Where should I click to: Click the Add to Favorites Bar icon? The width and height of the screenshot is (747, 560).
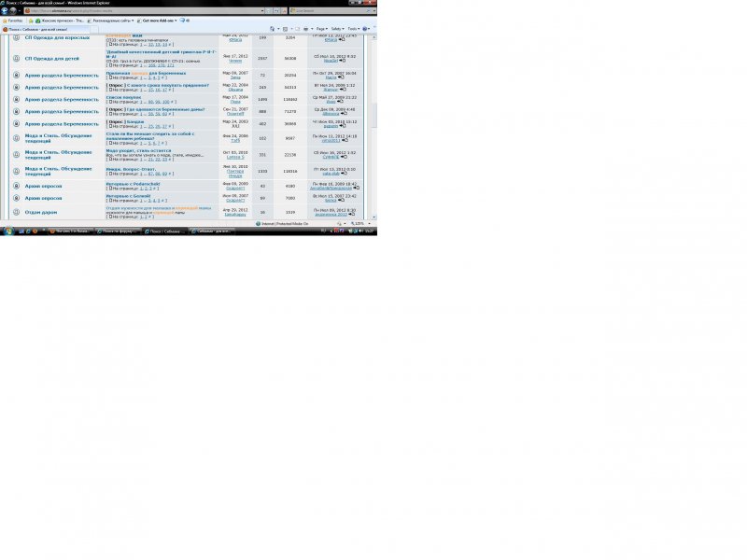tap(31, 21)
